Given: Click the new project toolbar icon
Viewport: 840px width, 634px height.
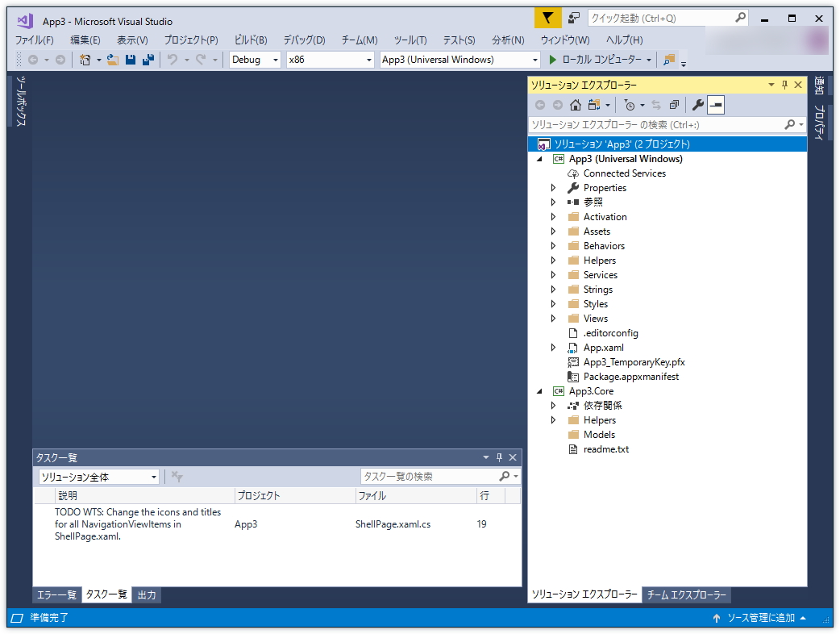Looking at the screenshot, I should (x=85, y=60).
